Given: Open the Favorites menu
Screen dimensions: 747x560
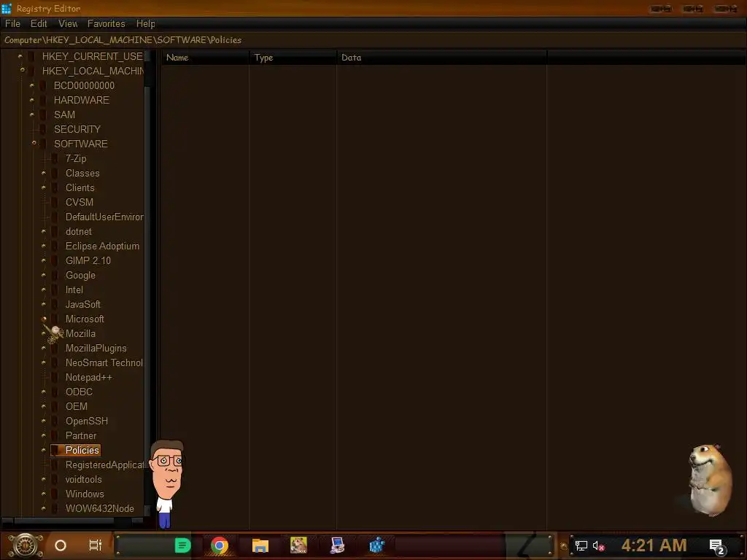Looking at the screenshot, I should pos(107,24).
